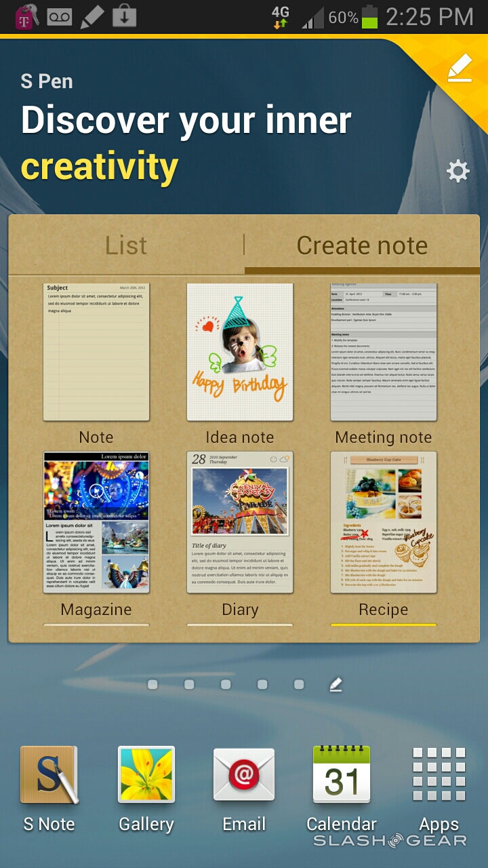Switch to the List tab
This screenshot has height=868, width=488.
click(126, 245)
